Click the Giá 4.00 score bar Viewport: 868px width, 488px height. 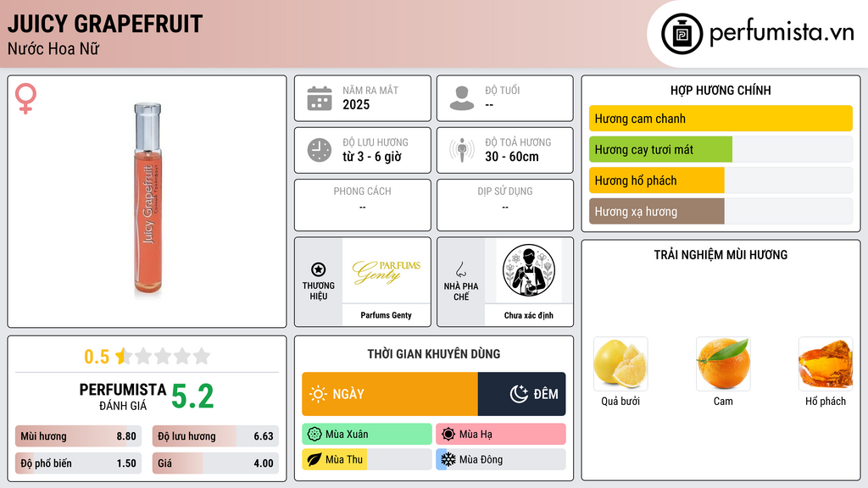click(x=215, y=463)
